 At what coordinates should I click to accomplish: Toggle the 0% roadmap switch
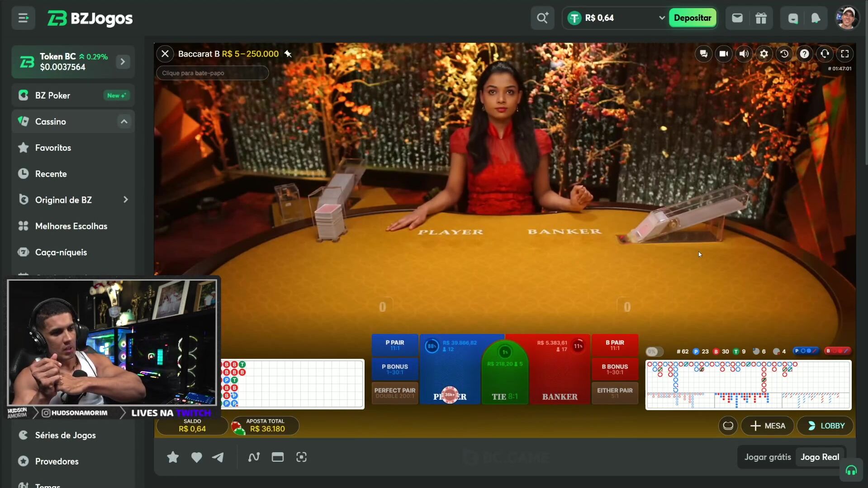click(x=654, y=351)
